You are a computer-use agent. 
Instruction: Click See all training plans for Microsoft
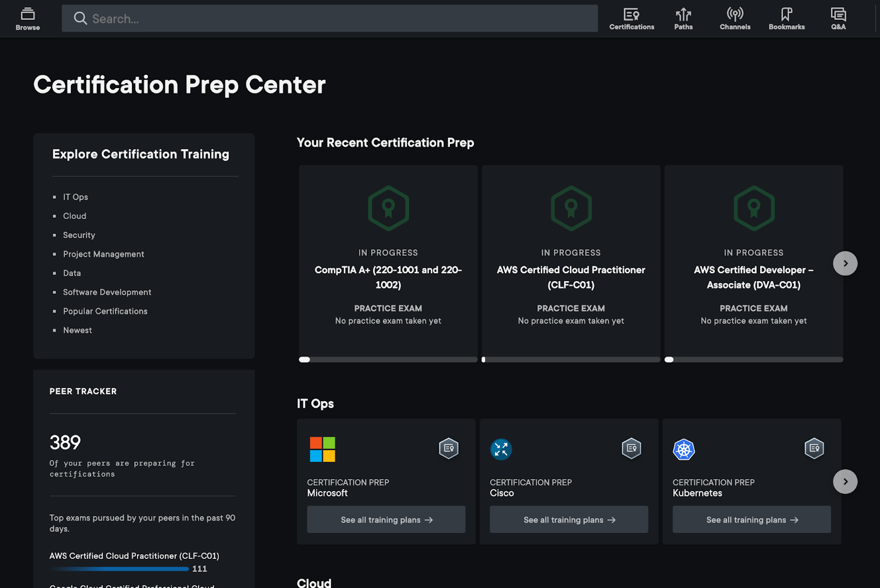point(386,519)
